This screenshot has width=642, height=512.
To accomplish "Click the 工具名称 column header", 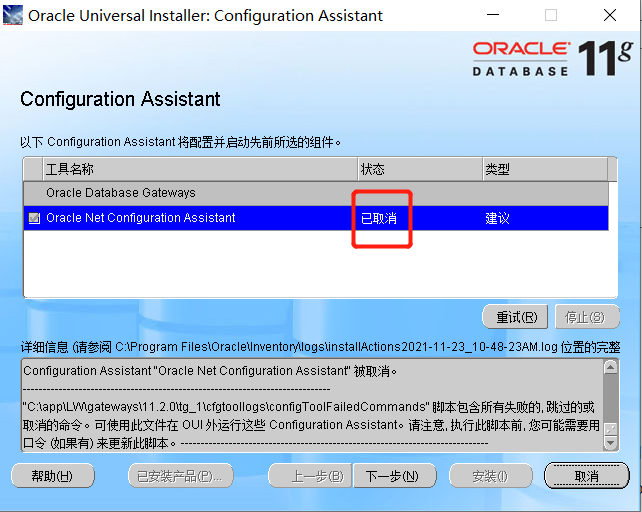I will [200, 169].
